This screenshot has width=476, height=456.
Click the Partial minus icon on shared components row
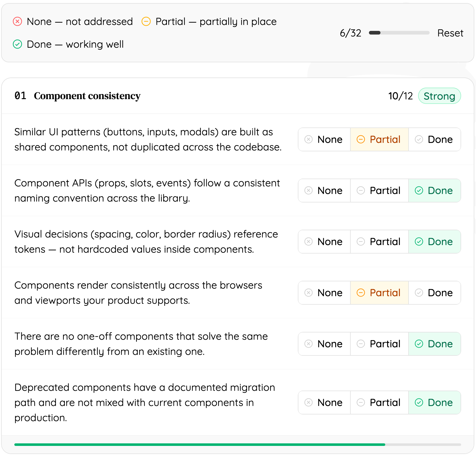coord(361,140)
